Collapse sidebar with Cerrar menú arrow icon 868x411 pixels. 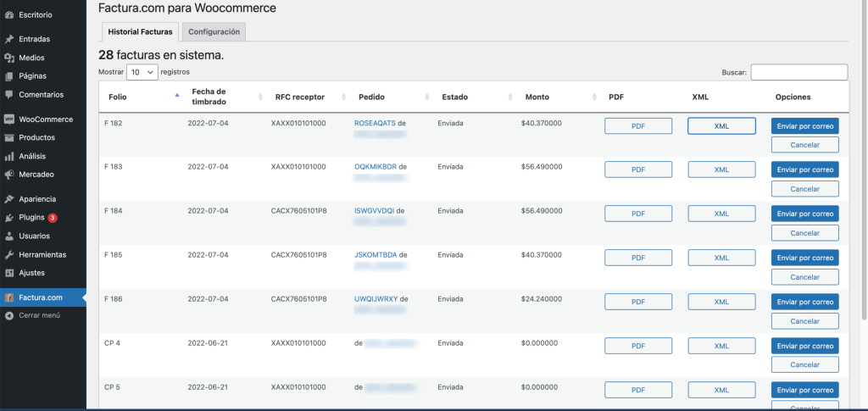pos(8,316)
